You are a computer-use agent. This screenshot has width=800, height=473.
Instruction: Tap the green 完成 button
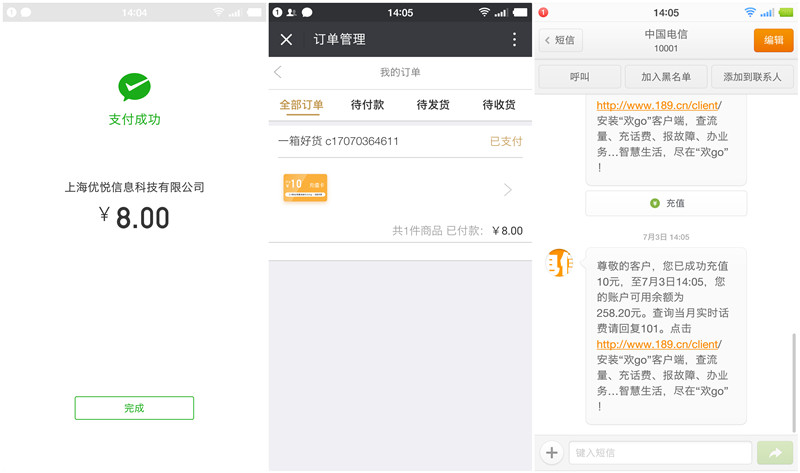point(134,408)
